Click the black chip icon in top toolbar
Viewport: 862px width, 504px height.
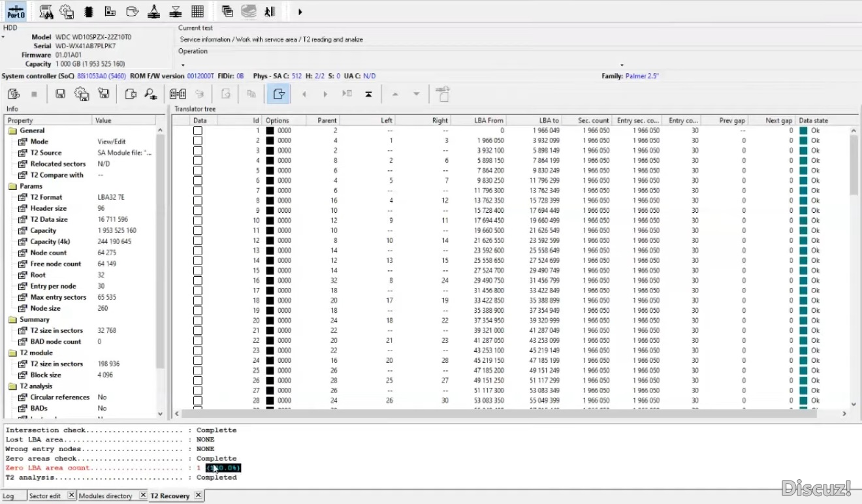[89, 11]
